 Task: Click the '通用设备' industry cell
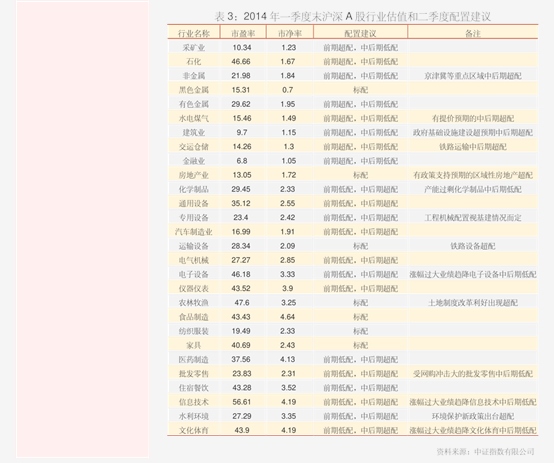(x=194, y=203)
